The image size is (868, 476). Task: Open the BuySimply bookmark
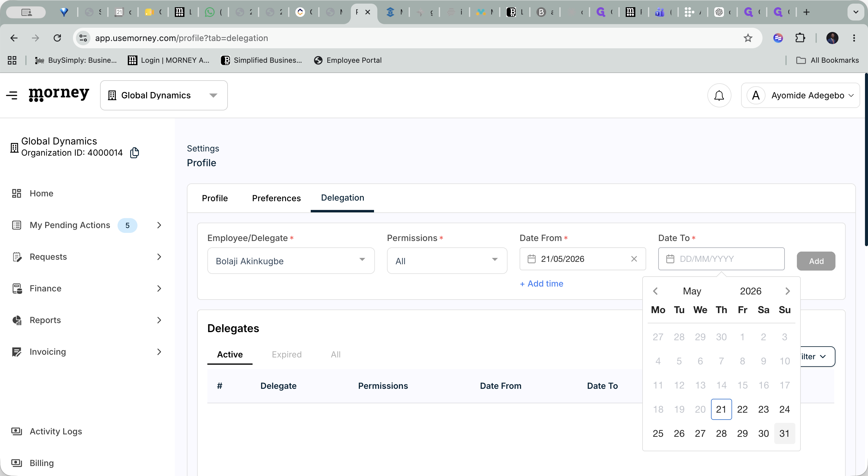76,60
